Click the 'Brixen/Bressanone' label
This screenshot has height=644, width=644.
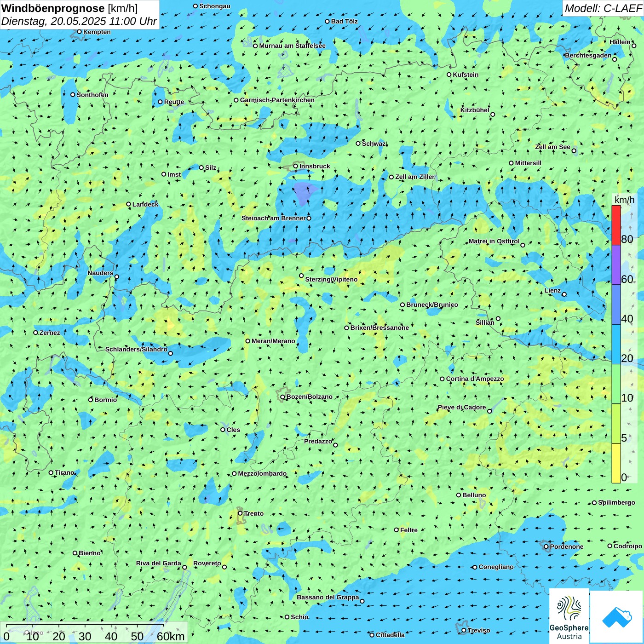click(x=379, y=328)
